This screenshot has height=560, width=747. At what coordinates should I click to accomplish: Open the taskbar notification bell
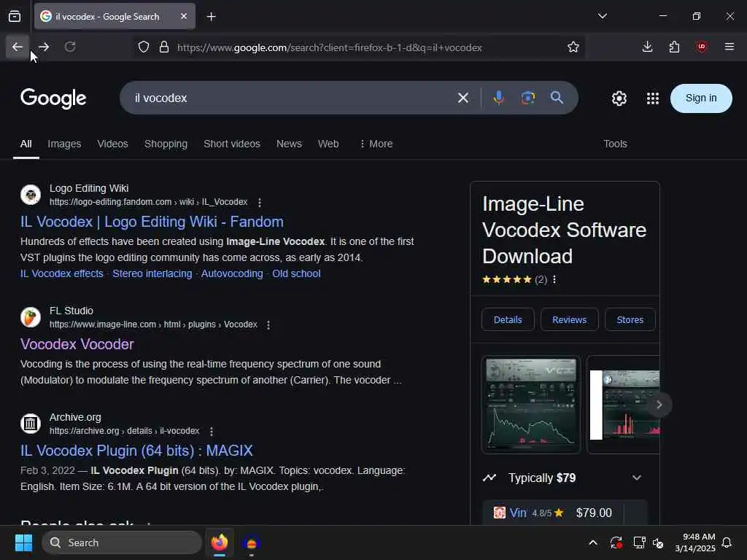coord(727,542)
